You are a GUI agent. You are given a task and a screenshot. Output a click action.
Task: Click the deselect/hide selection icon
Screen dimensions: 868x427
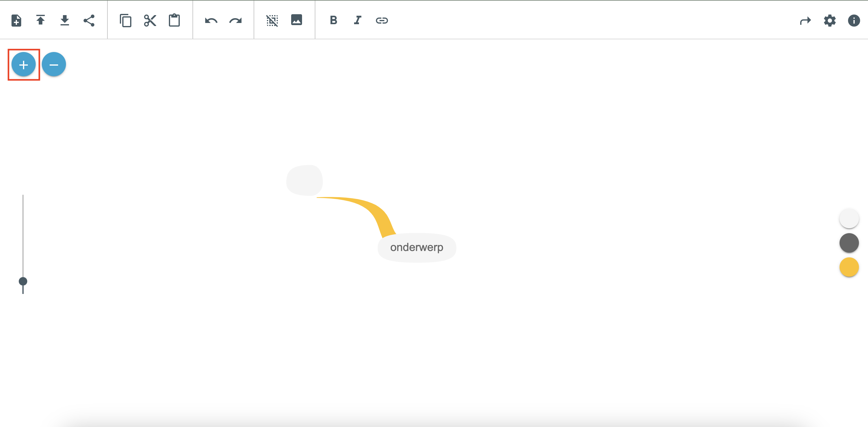(x=272, y=21)
